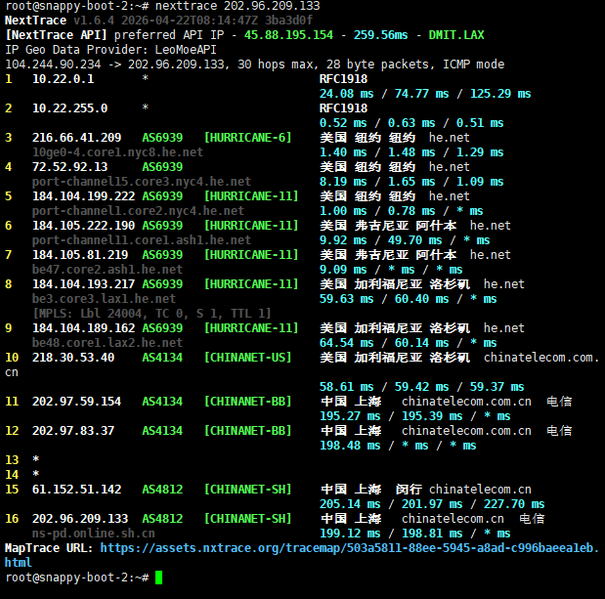Click hostname port-channel11.core1.ash1.he.net
Viewport: 605px width, 599px height.
pos(142,240)
